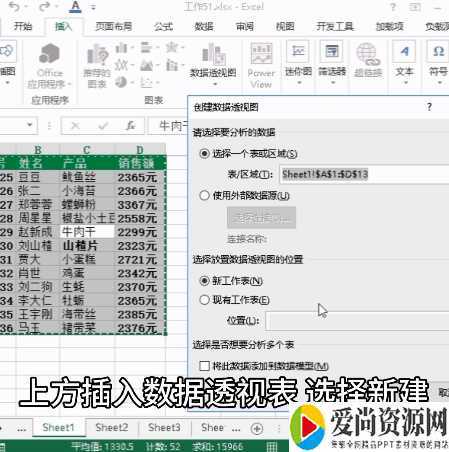Viewport: 449px width, 452px height.
Task: Select column D header
Action: pyautogui.click(x=140, y=150)
